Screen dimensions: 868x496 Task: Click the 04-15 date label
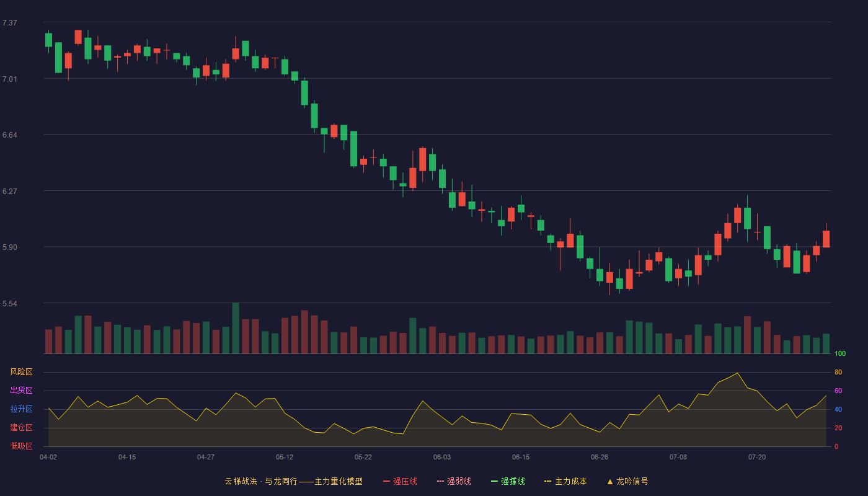(127, 457)
